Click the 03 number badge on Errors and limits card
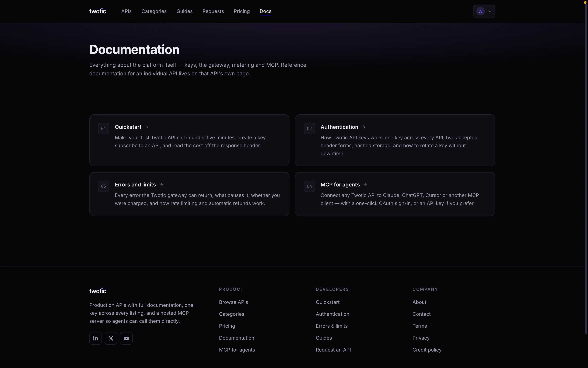Viewport: 588px width, 368px height. 103,186
